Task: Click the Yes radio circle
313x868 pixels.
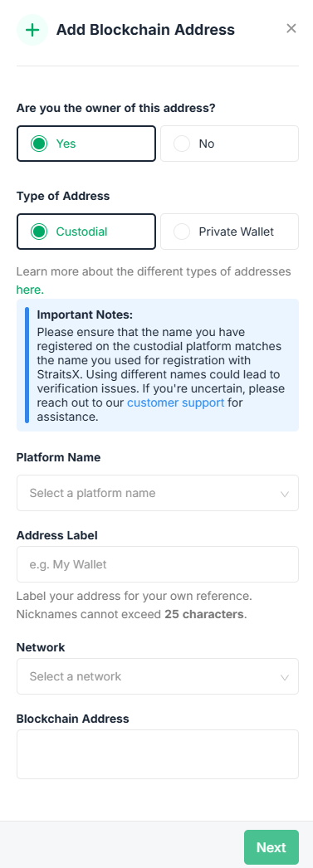Action: click(39, 144)
